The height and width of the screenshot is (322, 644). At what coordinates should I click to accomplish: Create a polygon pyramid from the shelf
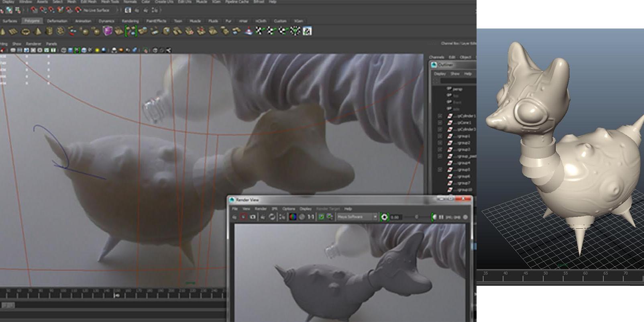point(37,31)
